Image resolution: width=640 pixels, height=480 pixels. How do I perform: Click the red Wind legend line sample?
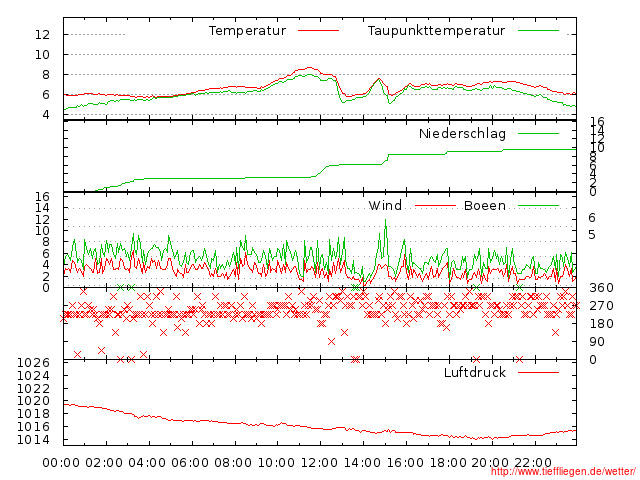(435, 206)
